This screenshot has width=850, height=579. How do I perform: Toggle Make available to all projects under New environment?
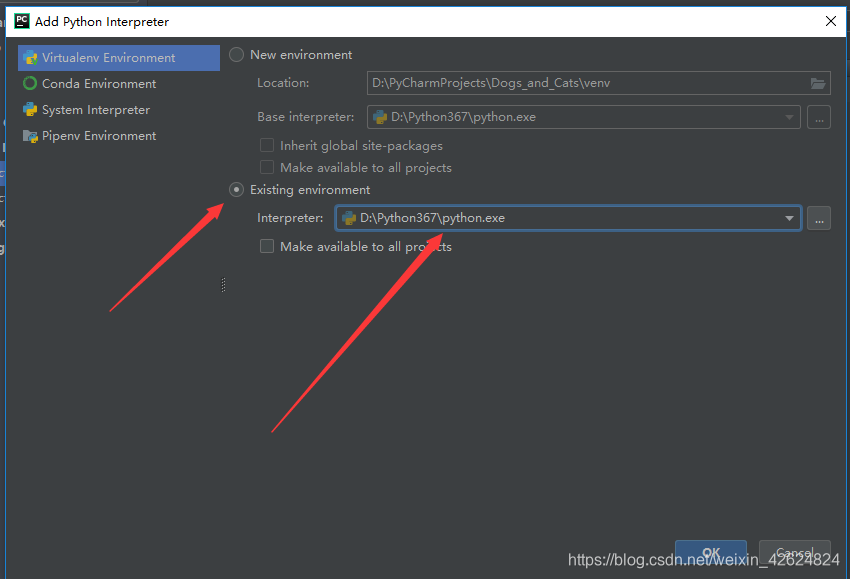pos(267,168)
